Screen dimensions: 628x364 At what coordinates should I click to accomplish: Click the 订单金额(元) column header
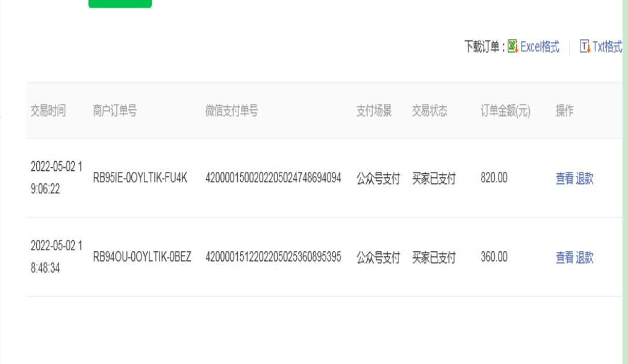click(505, 111)
